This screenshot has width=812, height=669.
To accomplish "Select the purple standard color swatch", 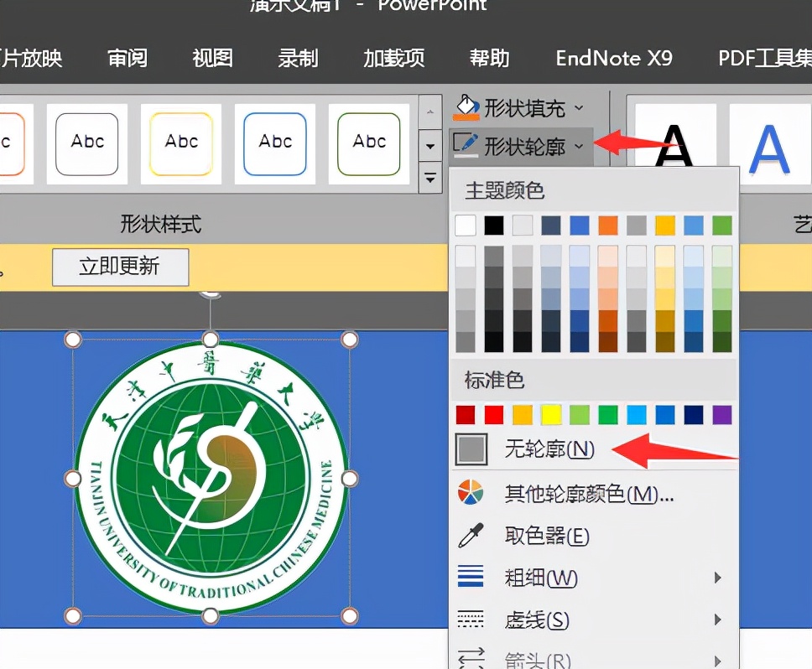I will pos(722,414).
